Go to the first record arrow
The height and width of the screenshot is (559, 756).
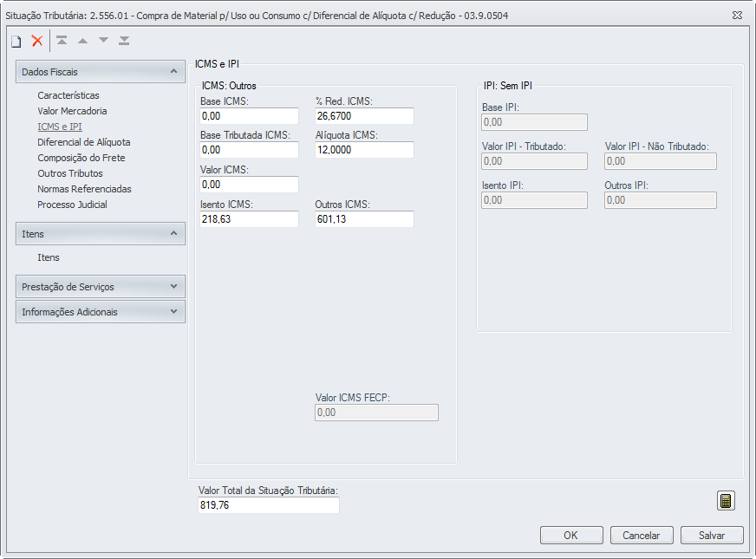click(x=62, y=41)
